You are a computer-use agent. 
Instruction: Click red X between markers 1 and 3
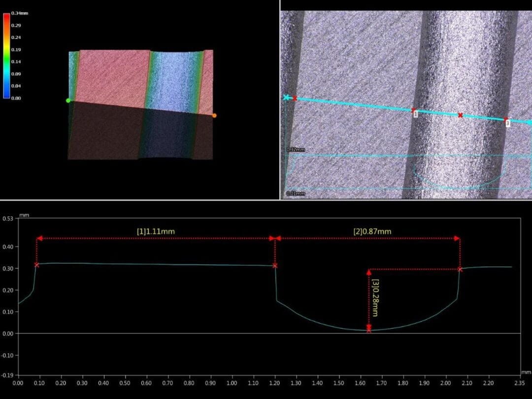(460, 115)
